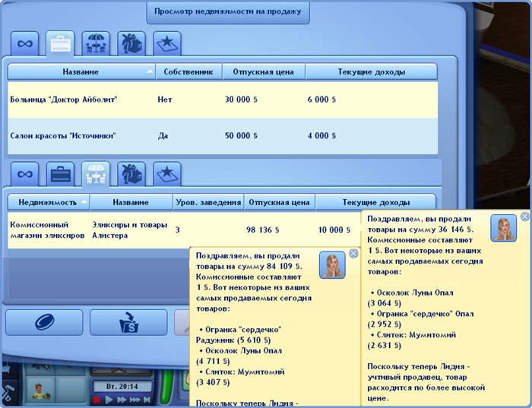532x408 pixels.
Task: Click the 4 000 § income value
Action: [321, 136]
